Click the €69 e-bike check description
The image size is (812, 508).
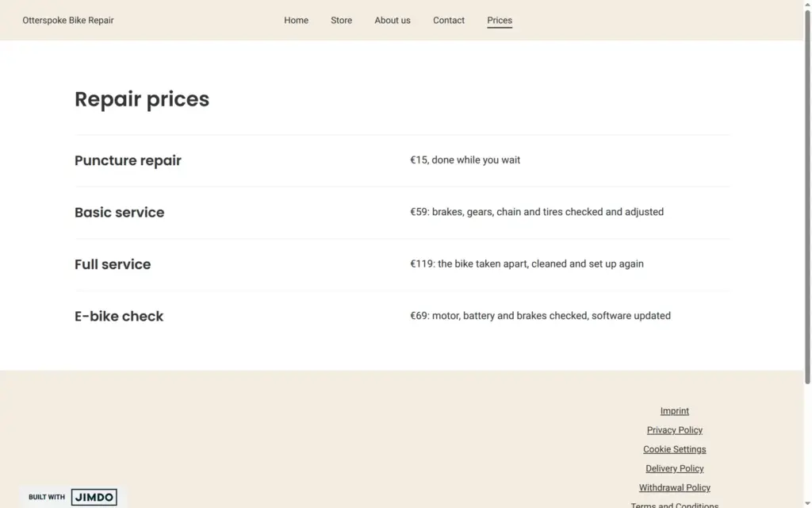click(540, 315)
